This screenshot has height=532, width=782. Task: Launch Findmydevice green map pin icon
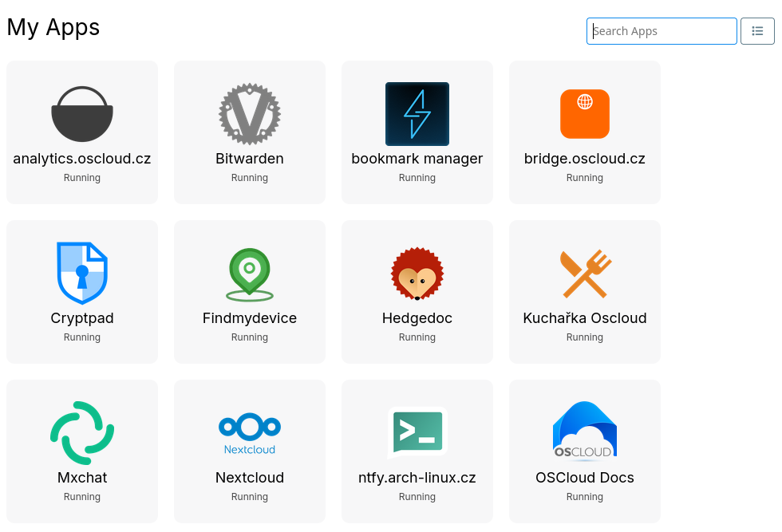[x=250, y=274]
